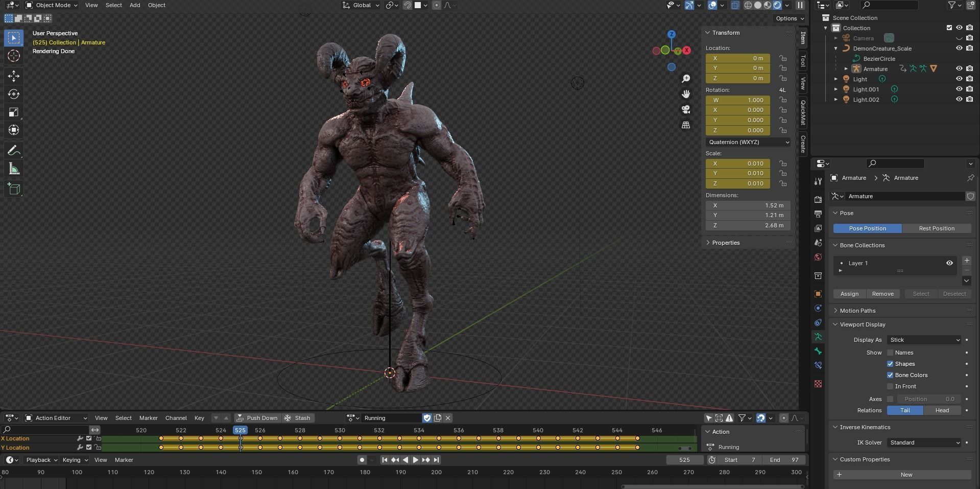Click the zoom magnifier viewport icon
Viewport: 980px width, 489px height.
coord(686,79)
